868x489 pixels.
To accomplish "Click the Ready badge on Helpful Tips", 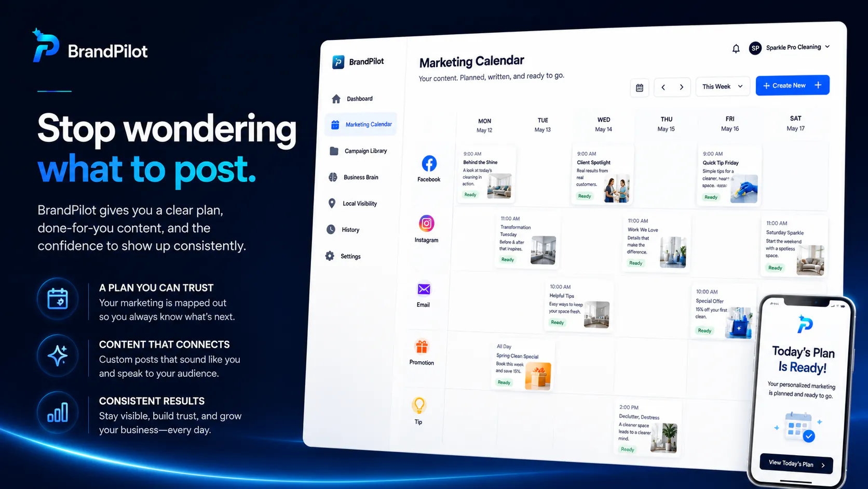I will [x=557, y=323].
